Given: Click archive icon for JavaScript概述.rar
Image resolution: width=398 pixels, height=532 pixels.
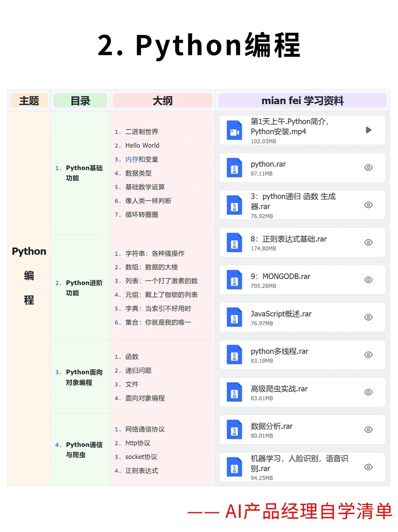Looking at the screenshot, I should pyautogui.click(x=234, y=317).
